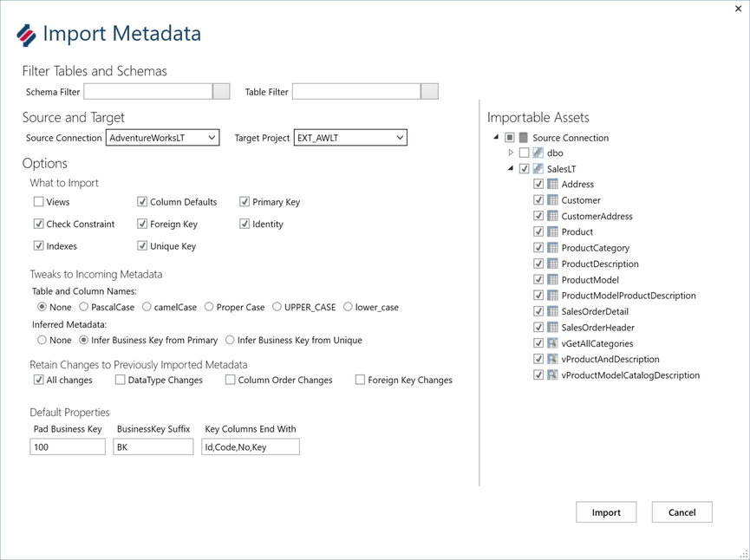
Task: Uncheck the Indexes option
Action: point(39,246)
